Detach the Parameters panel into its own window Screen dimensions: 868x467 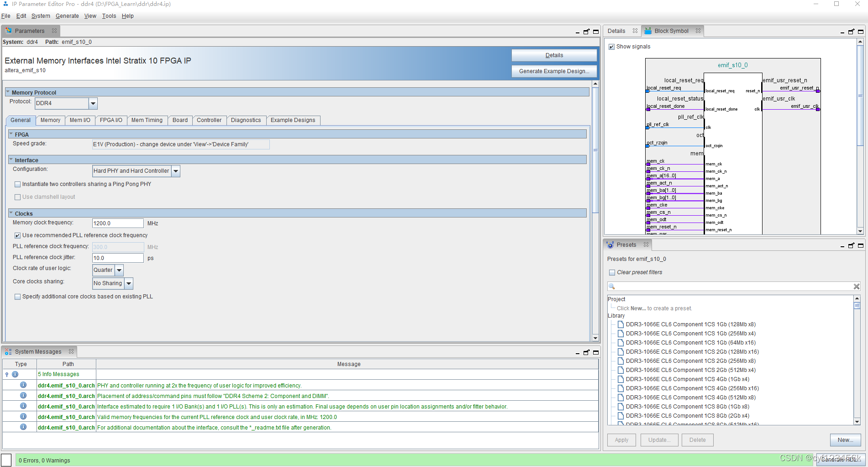(x=587, y=32)
